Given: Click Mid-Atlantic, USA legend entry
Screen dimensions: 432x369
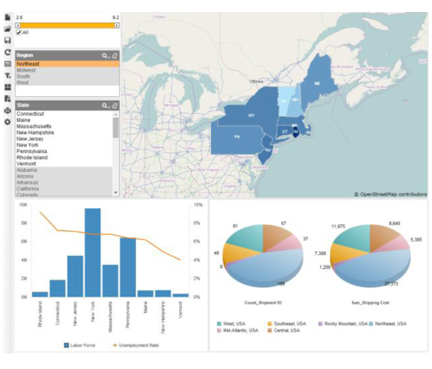Looking at the screenshot, I should click(x=237, y=330).
